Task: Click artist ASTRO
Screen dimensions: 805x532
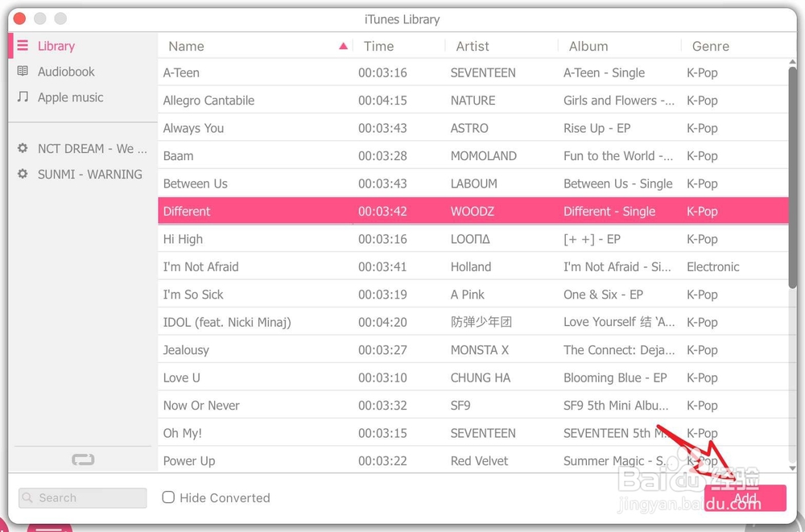Action: tap(469, 128)
